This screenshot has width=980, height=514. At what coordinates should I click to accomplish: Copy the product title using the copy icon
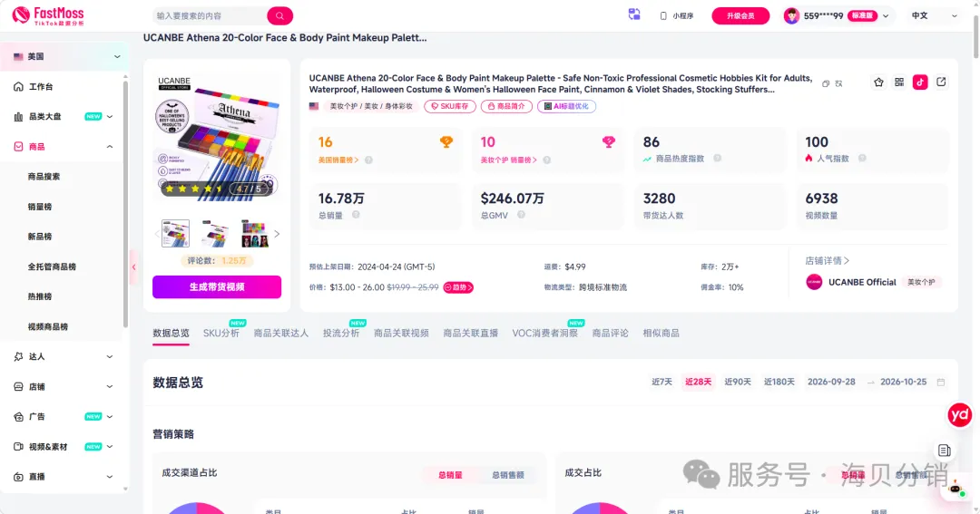pos(826,83)
